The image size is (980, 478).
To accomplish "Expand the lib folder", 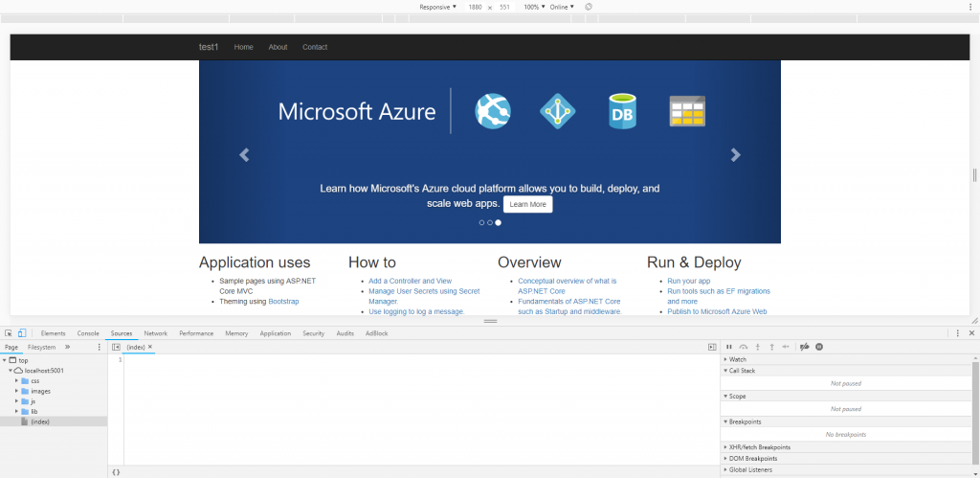I will click(x=17, y=411).
